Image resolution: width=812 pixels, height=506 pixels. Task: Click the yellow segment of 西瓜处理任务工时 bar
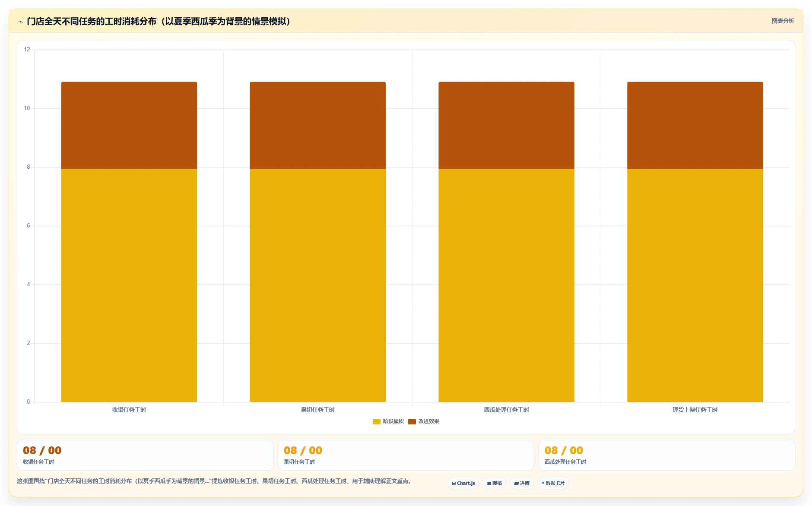(507, 285)
